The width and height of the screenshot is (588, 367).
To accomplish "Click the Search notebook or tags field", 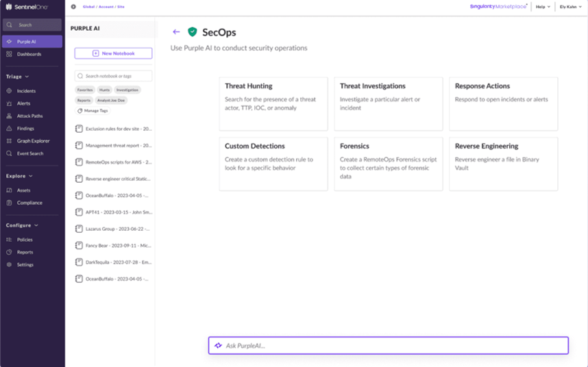I will tap(113, 76).
